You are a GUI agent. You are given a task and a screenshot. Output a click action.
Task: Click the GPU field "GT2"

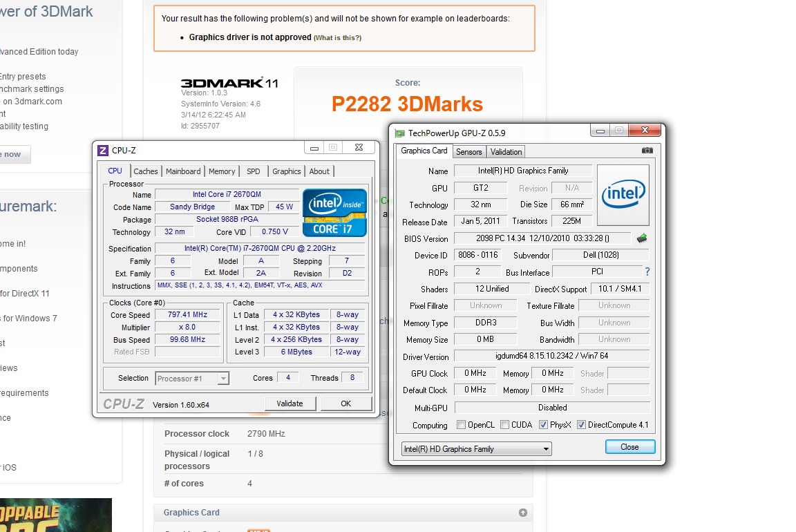tap(481, 188)
